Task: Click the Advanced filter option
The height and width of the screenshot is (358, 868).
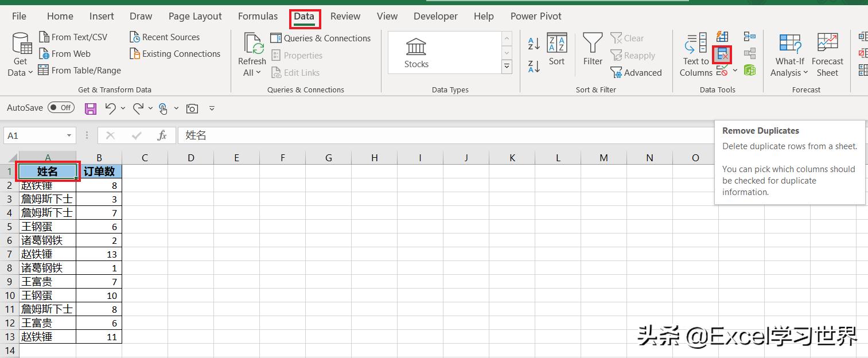Action: pyautogui.click(x=636, y=73)
